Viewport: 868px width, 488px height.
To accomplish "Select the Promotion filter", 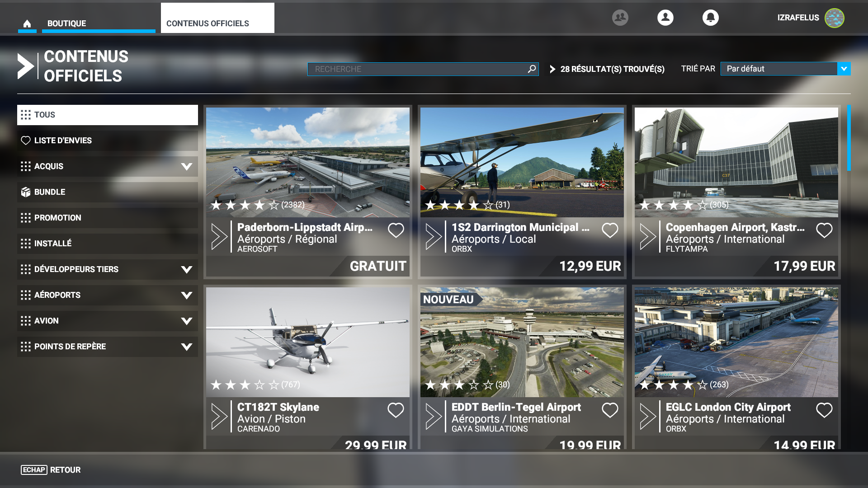I will pyautogui.click(x=108, y=218).
